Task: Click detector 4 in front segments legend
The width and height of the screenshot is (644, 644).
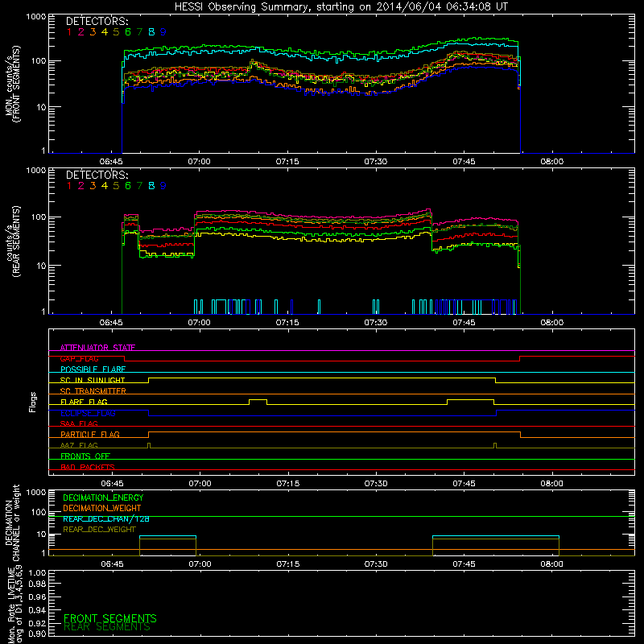Action: point(105,32)
